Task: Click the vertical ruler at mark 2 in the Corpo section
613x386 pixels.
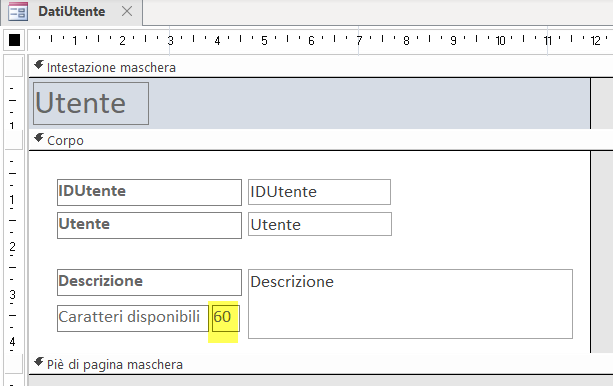Action: 13,247
